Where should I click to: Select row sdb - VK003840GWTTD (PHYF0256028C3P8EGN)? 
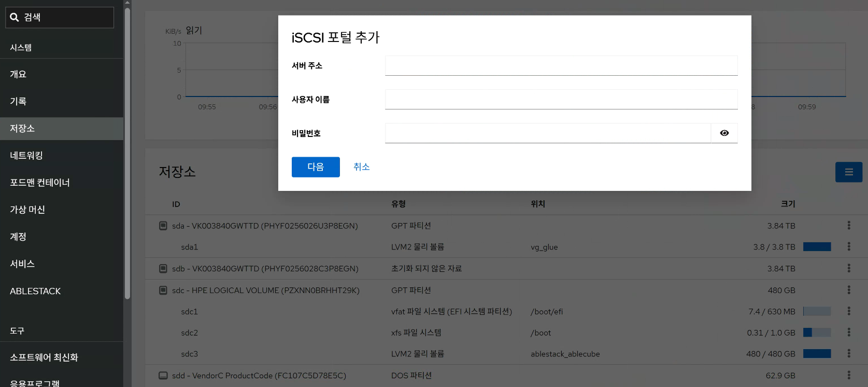click(506, 269)
